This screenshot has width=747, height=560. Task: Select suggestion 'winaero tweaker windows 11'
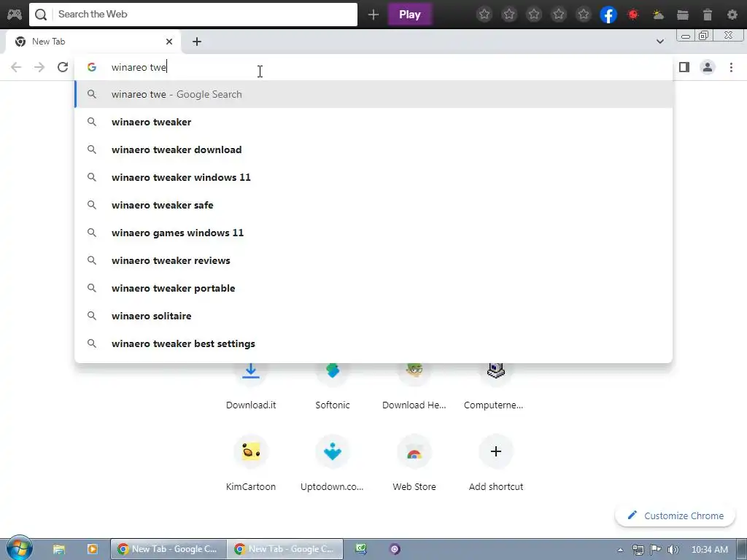coord(373,177)
